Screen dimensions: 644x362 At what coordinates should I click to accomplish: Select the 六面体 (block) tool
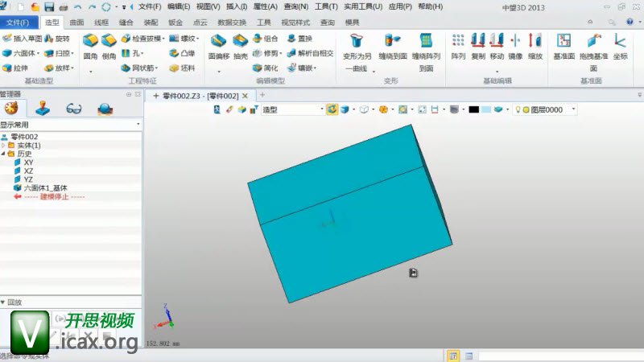click(19, 53)
